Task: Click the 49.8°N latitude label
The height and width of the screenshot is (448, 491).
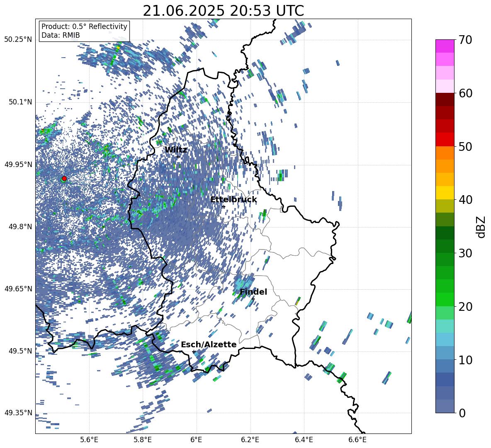Action: (21, 227)
